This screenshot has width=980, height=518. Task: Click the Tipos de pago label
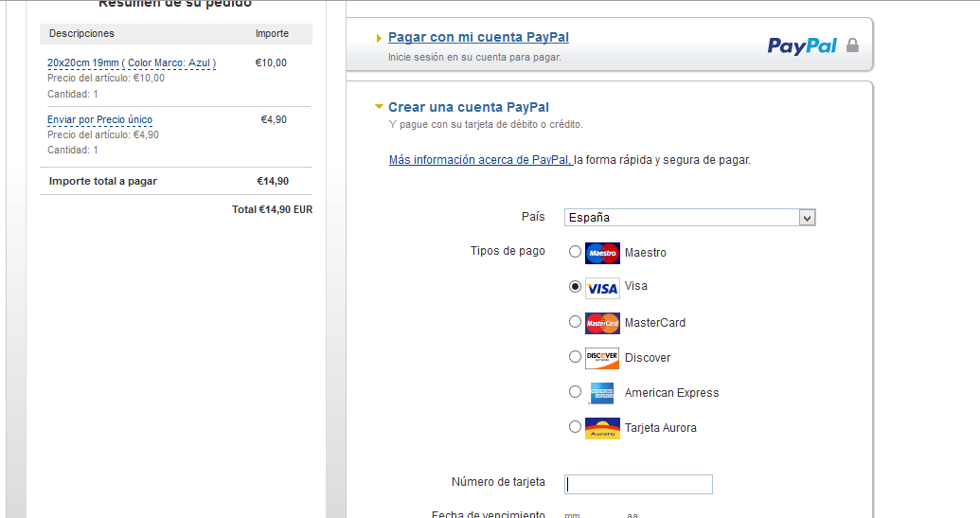[508, 251]
